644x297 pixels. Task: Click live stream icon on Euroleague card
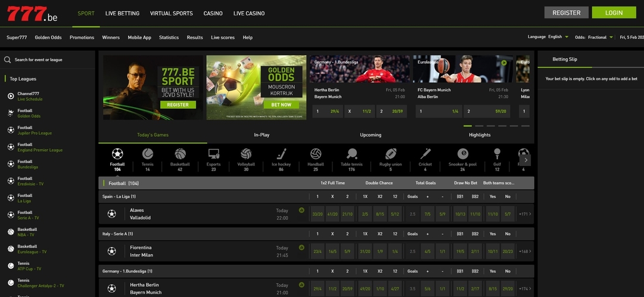[x=504, y=62]
